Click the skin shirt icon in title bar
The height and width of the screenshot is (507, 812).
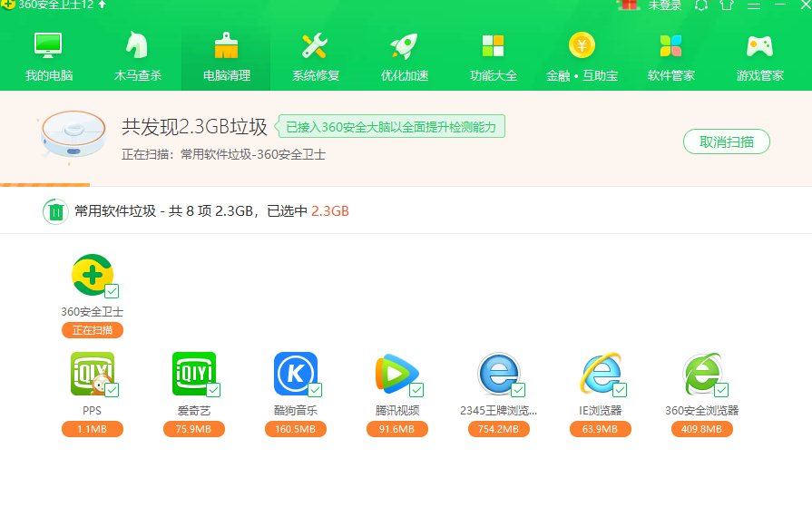727,5
